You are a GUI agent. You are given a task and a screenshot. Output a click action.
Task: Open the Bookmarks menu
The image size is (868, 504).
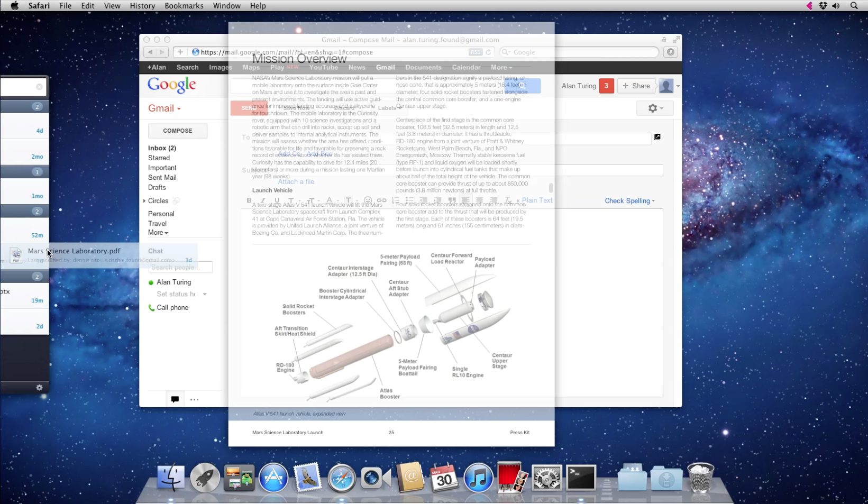(x=184, y=6)
